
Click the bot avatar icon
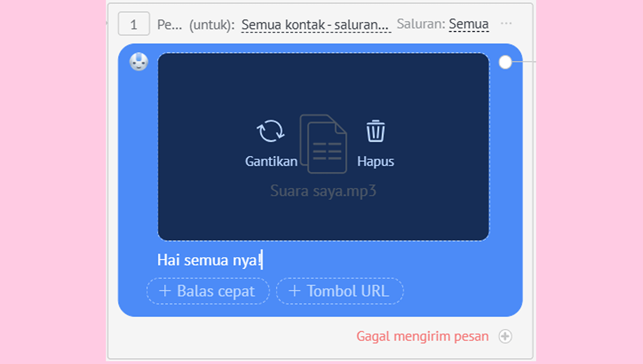(139, 62)
